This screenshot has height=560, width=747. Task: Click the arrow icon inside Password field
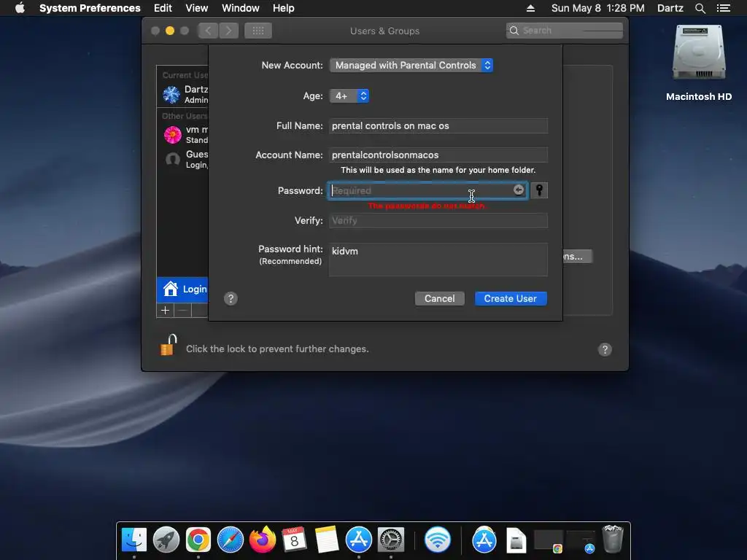point(519,190)
